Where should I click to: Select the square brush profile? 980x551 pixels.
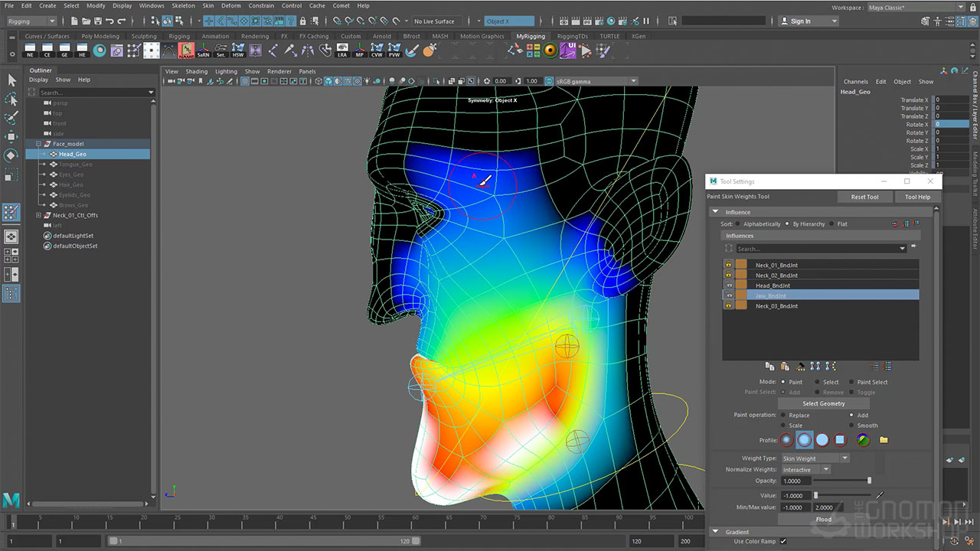[840, 440]
